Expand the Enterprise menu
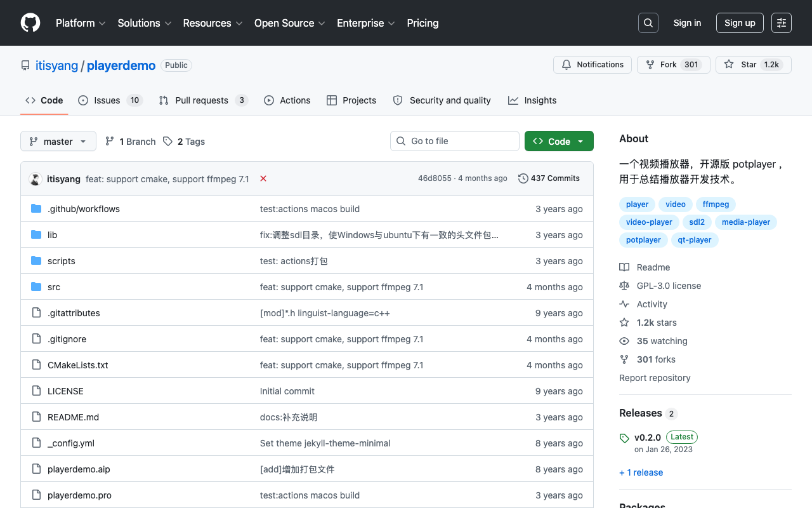This screenshot has width=812, height=508. click(x=366, y=23)
